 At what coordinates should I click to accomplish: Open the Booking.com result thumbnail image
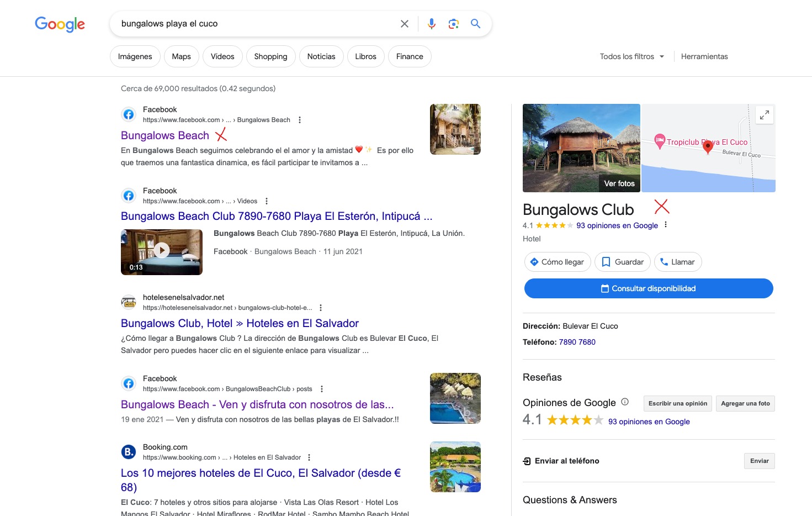pos(455,467)
